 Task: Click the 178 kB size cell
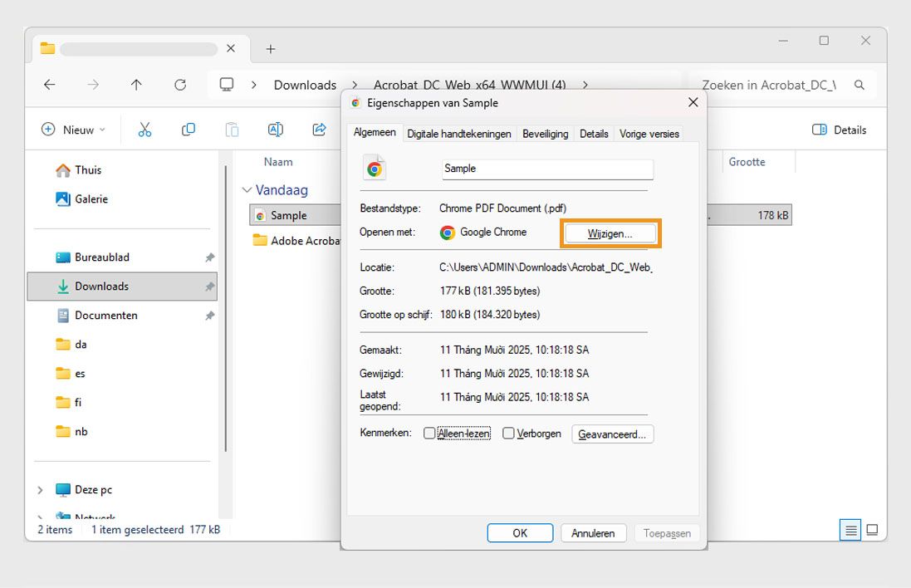click(772, 216)
